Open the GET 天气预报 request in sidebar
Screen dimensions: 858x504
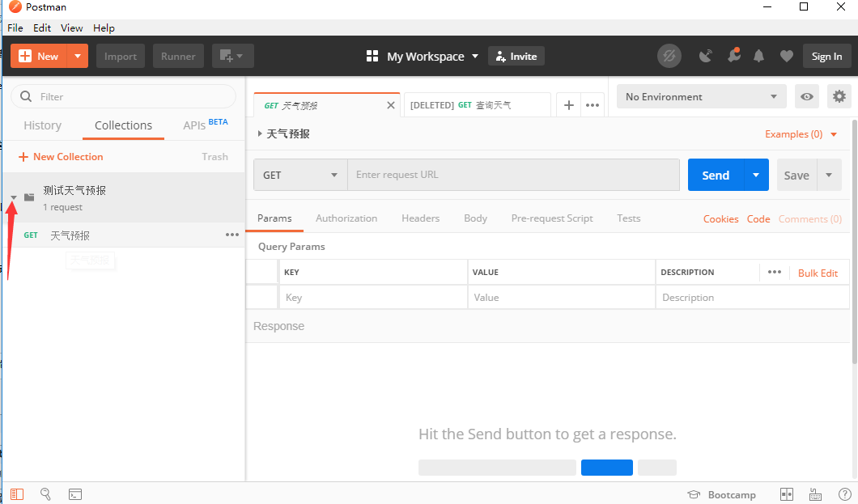pos(124,235)
